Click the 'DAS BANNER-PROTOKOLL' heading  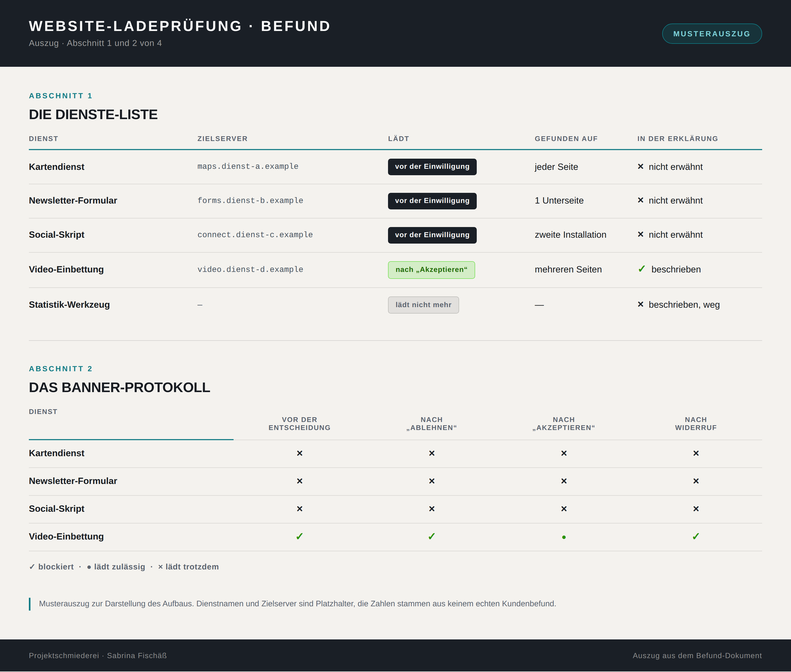pyautogui.click(x=120, y=387)
